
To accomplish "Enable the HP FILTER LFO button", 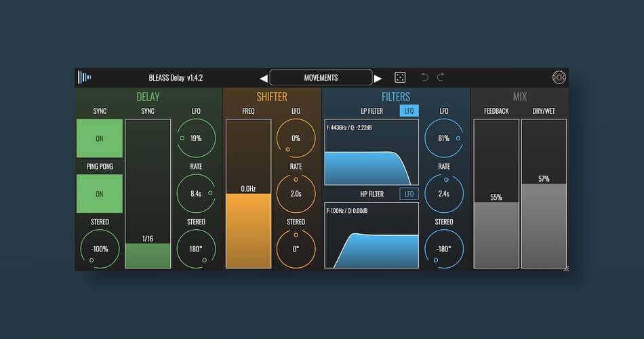I will point(409,194).
